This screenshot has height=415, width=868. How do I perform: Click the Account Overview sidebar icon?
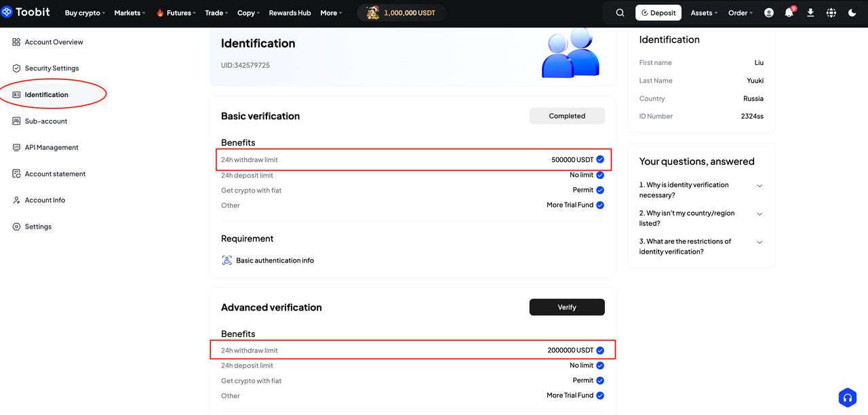pyautogui.click(x=16, y=42)
